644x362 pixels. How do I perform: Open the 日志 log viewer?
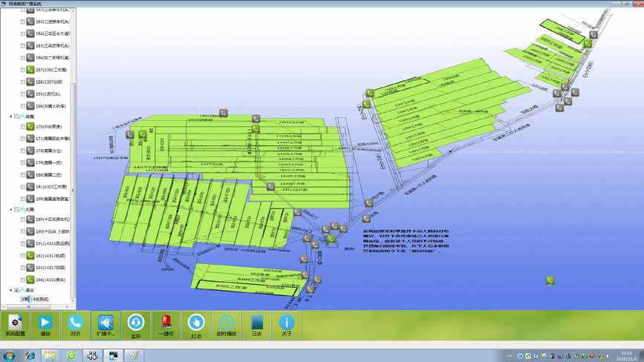[257, 326]
